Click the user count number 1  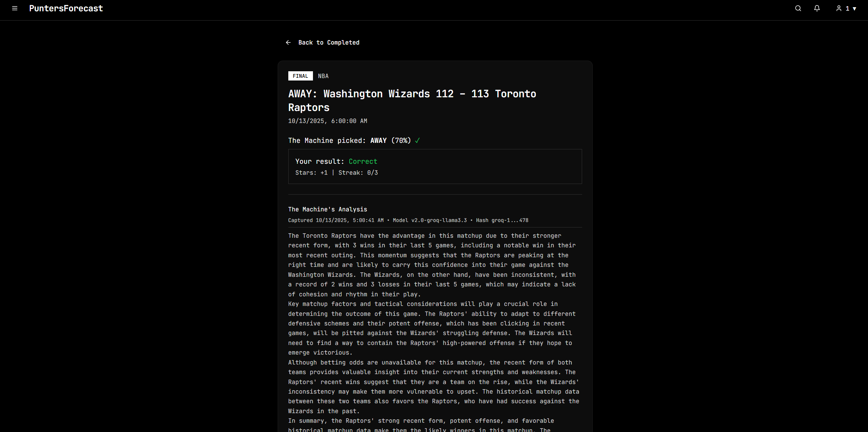pos(847,9)
